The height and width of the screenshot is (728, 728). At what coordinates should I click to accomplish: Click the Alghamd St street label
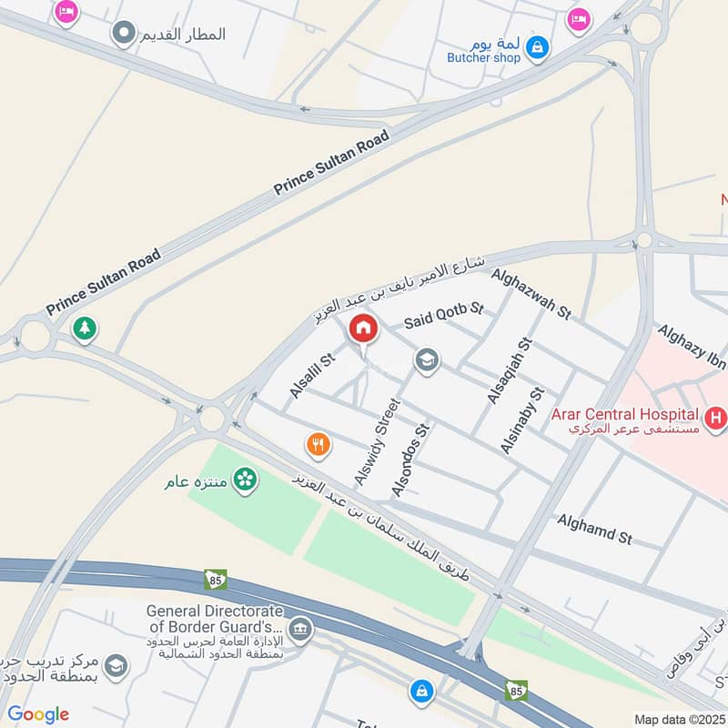pos(595,529)
